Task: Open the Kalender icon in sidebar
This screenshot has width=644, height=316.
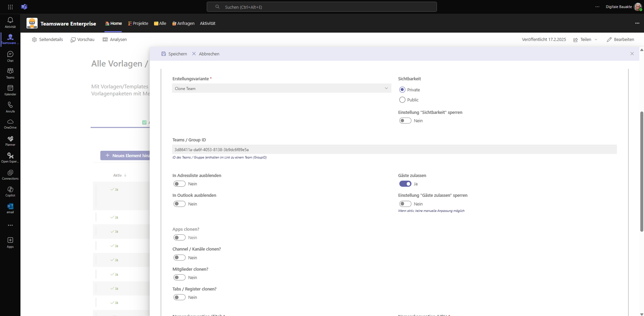Action: (10, 90)
